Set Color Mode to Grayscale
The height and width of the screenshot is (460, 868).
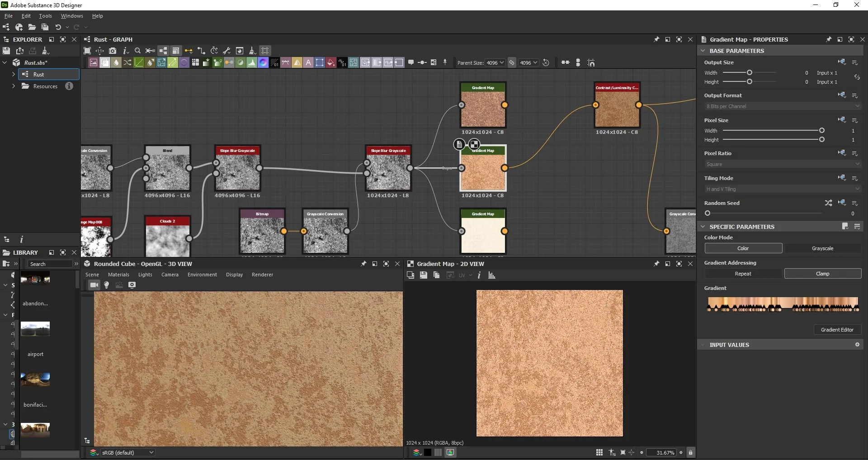pyautogui.click(x=822, y=248)
